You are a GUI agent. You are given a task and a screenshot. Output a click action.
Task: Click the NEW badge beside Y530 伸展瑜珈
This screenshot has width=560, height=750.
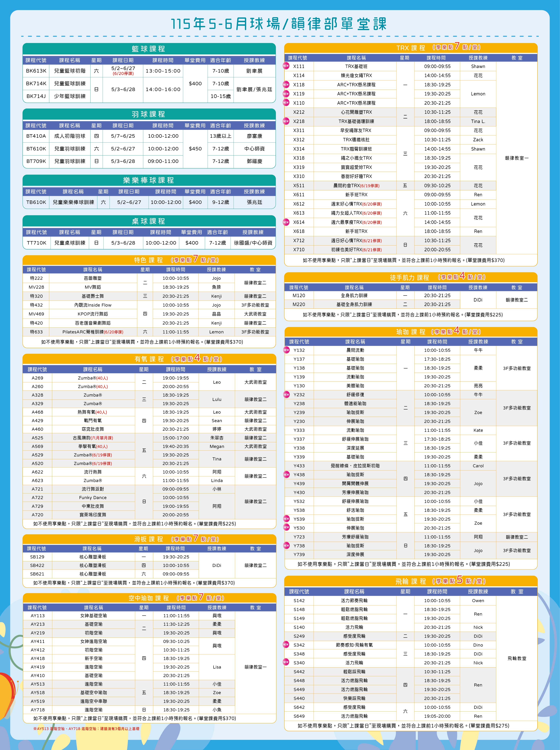coord(286,527)
